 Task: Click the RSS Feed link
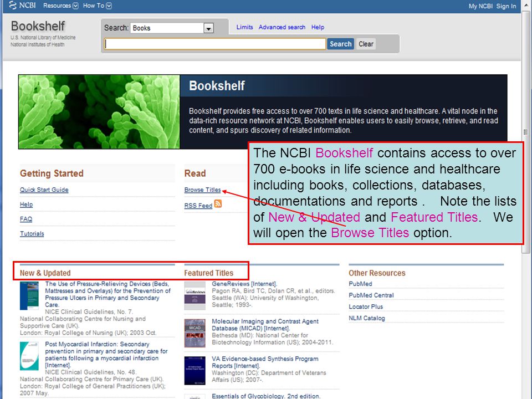[198, 206]
